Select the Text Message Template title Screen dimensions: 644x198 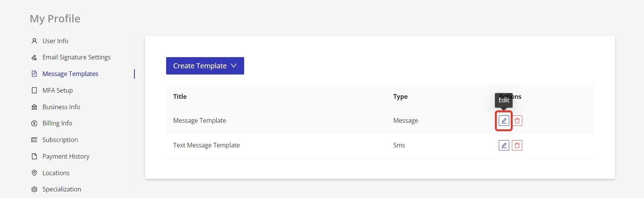206,145
